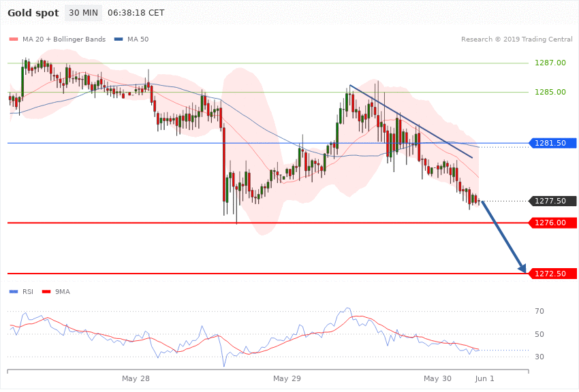The image size is (579, 392).
Task: Click the MA 50 legend label
Action: click(138, 39)
